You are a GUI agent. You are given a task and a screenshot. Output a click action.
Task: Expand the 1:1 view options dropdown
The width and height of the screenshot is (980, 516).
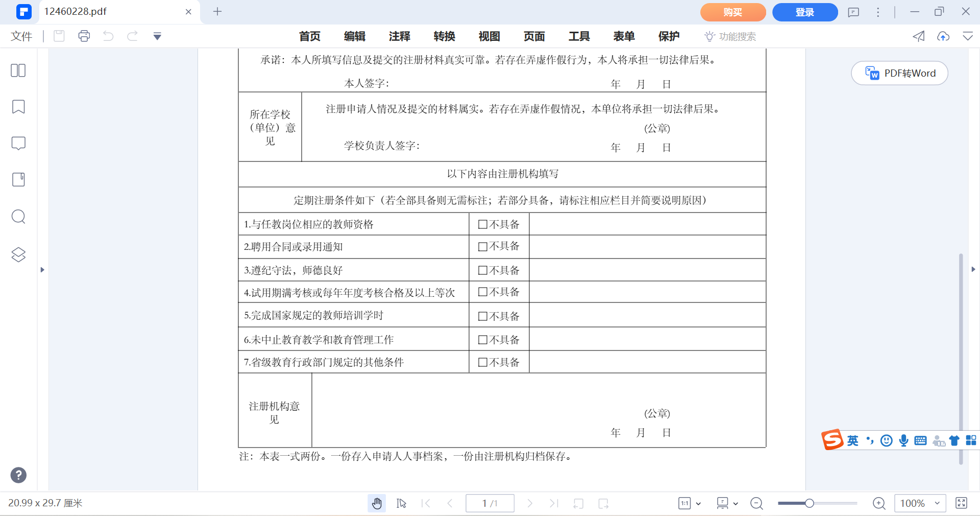pos(699,503)
